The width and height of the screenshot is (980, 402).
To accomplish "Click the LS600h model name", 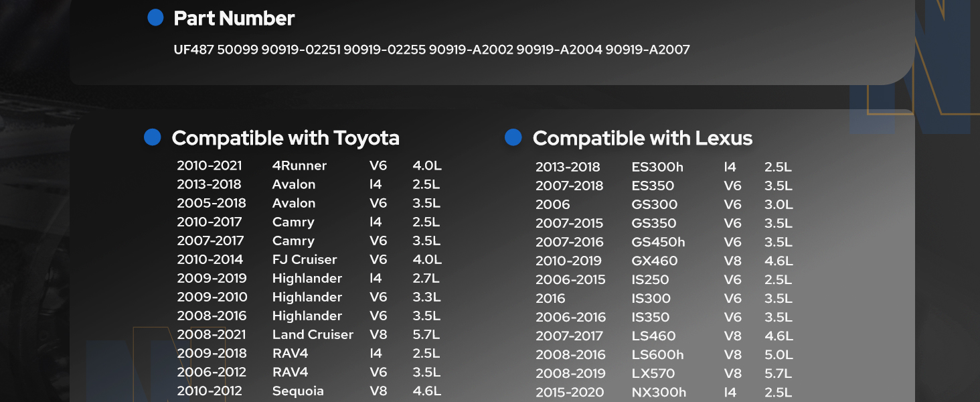I will click(x=657, y=354).
